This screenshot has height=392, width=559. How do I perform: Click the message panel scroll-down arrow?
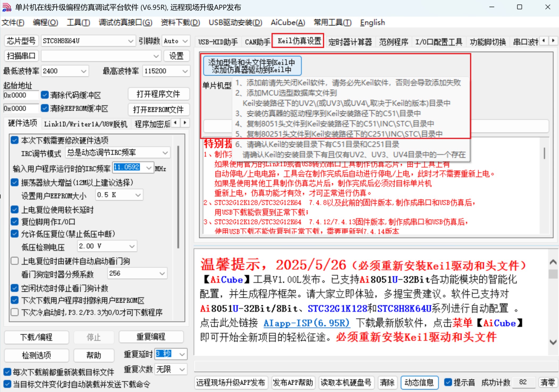(553, 342)
